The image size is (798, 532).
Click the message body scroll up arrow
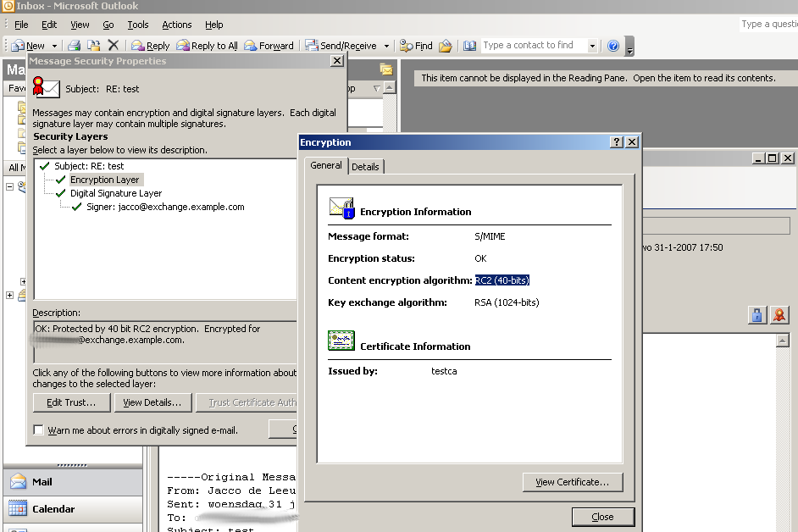[x=783, y=340]
